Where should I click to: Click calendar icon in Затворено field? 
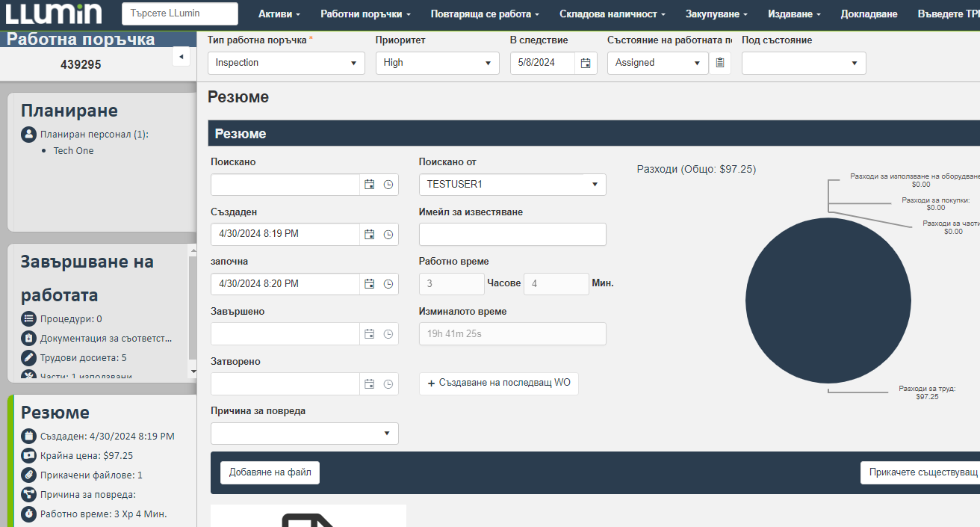369,384
